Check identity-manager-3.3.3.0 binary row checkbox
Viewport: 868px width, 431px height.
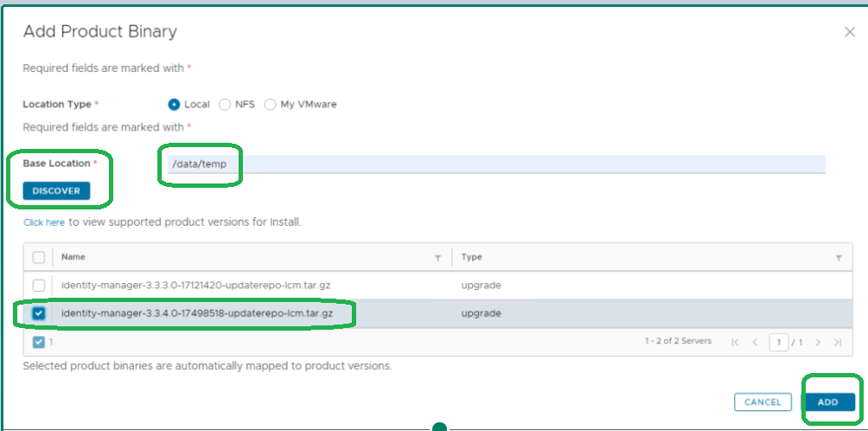[39, 286]
